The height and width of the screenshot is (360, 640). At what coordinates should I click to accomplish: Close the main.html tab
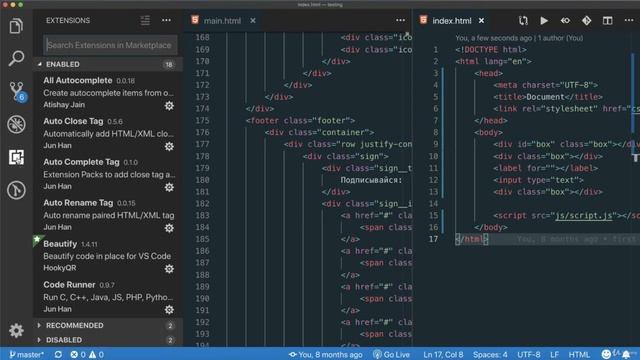[x=253, y=20]
